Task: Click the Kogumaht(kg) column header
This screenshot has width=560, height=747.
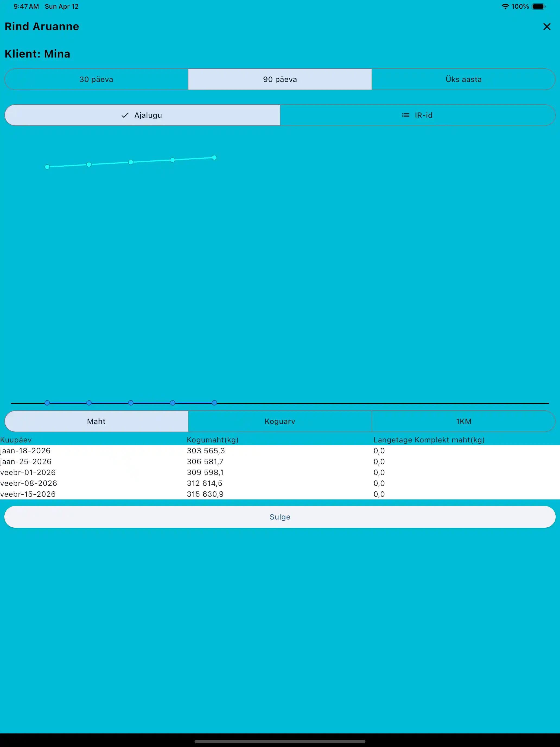Action: click(212, 440)
